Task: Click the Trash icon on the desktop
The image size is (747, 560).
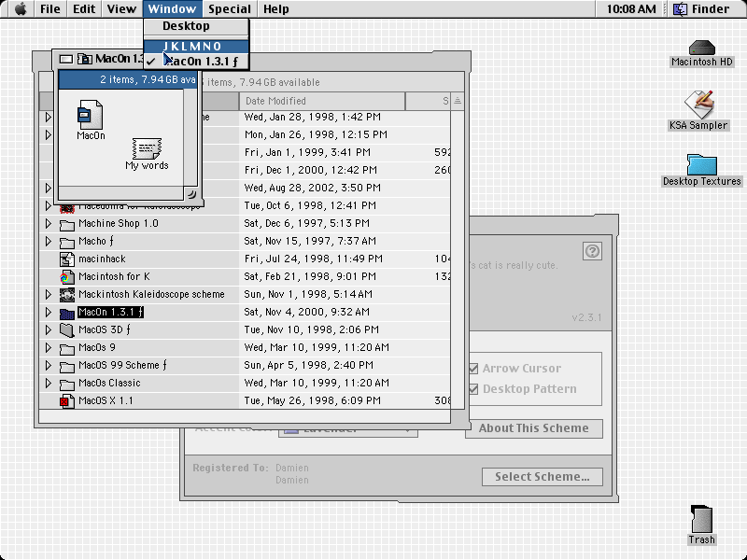Action: pos(702,519)
